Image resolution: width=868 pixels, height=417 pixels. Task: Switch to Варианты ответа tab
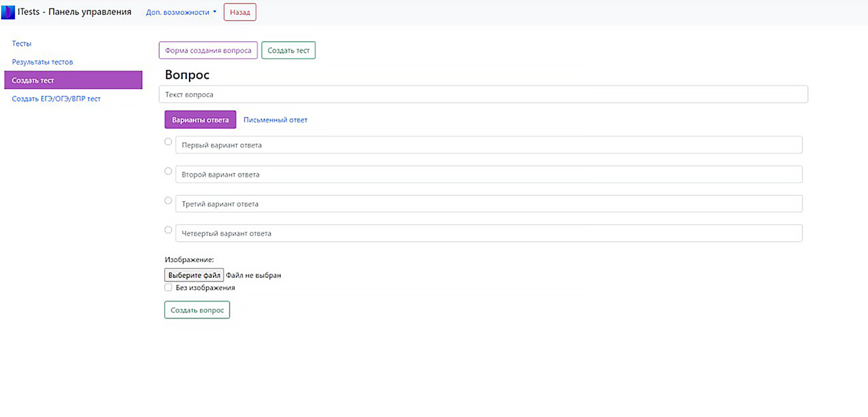click(x=200, y=120)
